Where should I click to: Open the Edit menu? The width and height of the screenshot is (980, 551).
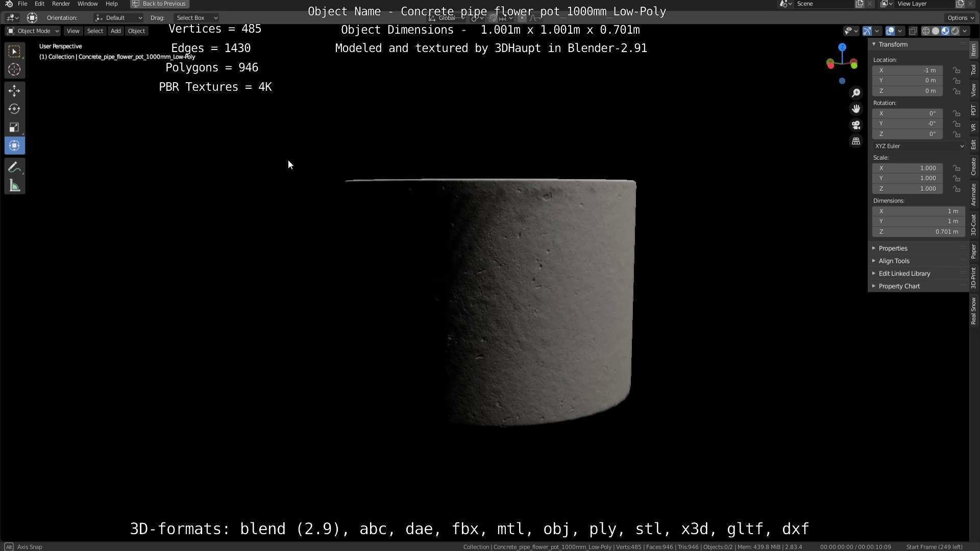coord(39,4)
